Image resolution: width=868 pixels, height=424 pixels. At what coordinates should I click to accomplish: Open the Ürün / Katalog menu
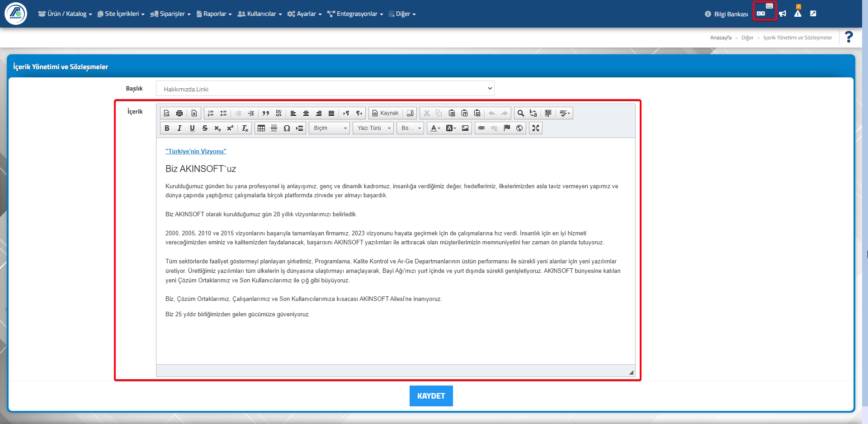pyautogui.click(x=65, y=14)
